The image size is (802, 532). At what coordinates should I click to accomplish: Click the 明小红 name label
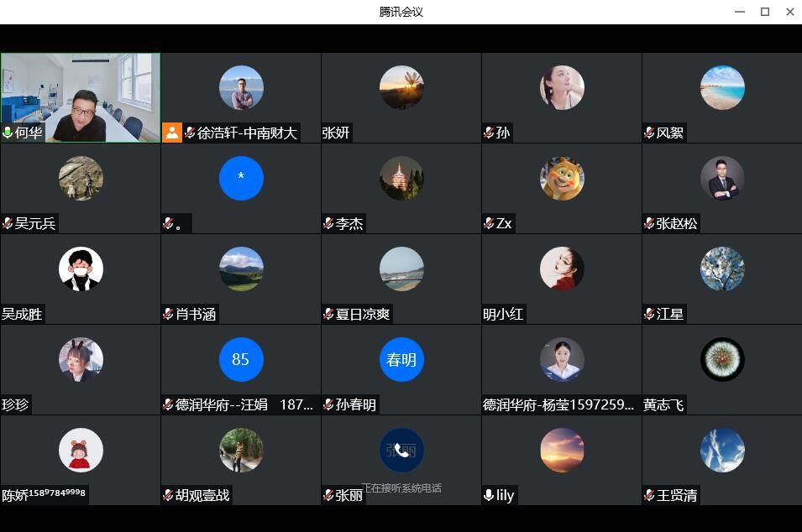(504, 314)
